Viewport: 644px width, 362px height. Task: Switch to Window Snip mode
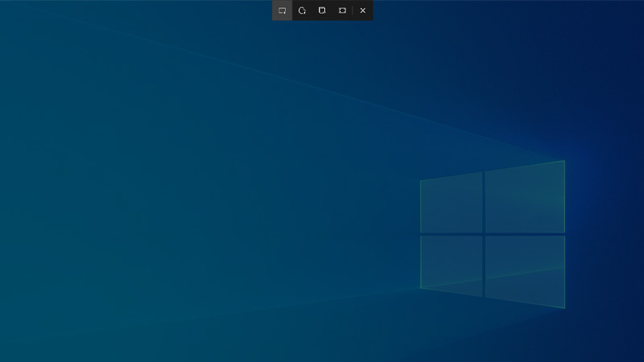[323, 10]
